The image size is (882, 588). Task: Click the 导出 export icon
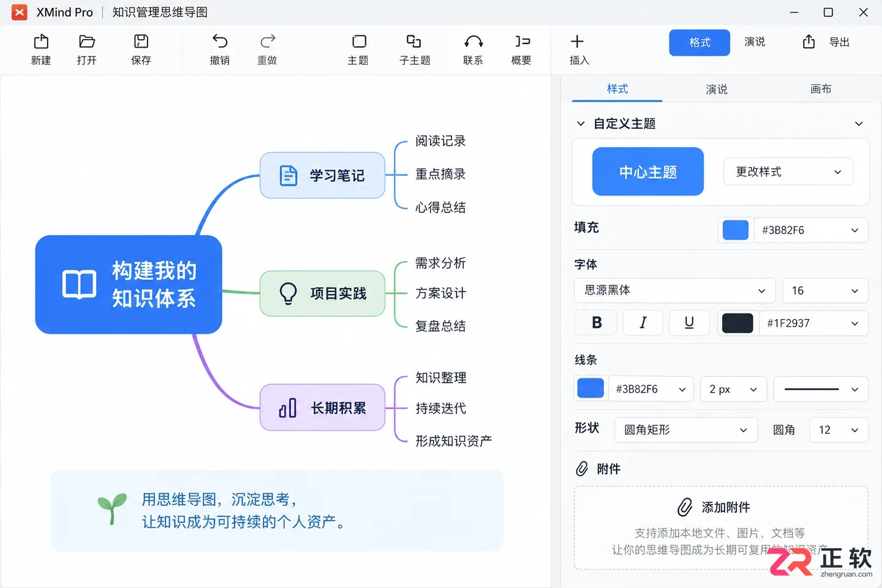809,42
